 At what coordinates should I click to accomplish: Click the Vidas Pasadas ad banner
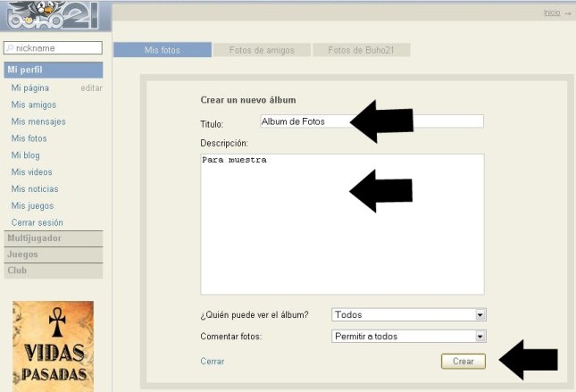tap(53, 345)
